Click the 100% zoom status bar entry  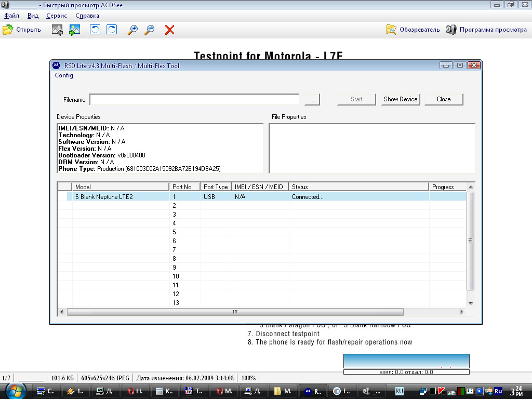coord(248,378)
